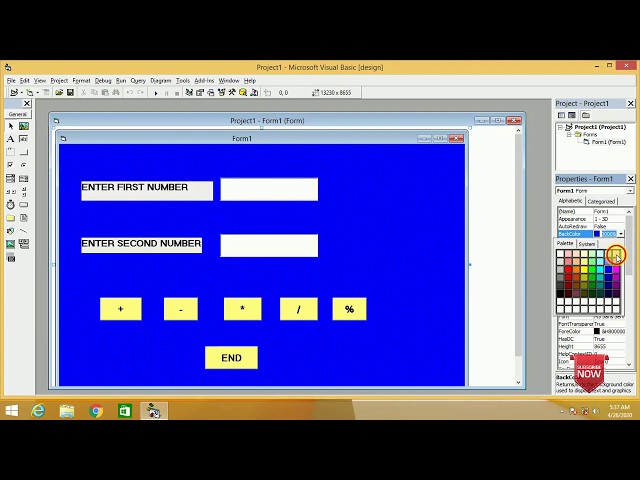Click the General toolbox tab
This screenshot has width=640, height=480.
18,114
